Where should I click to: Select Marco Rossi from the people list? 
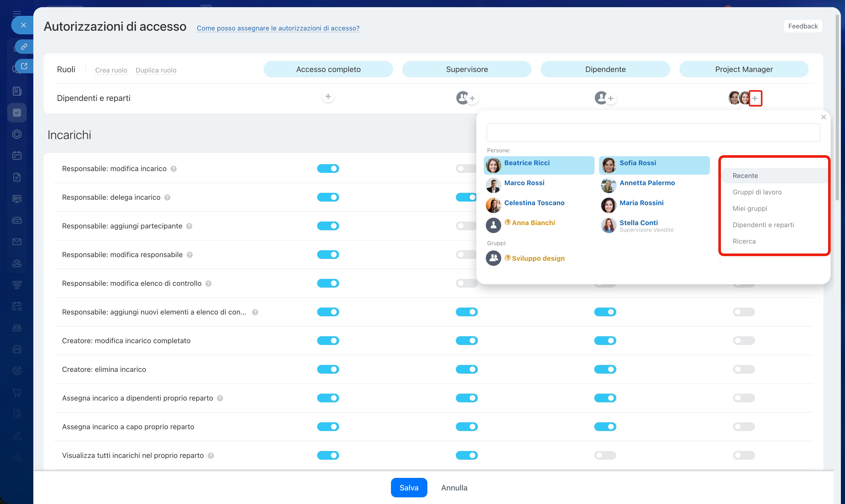(x=524, y=183)
